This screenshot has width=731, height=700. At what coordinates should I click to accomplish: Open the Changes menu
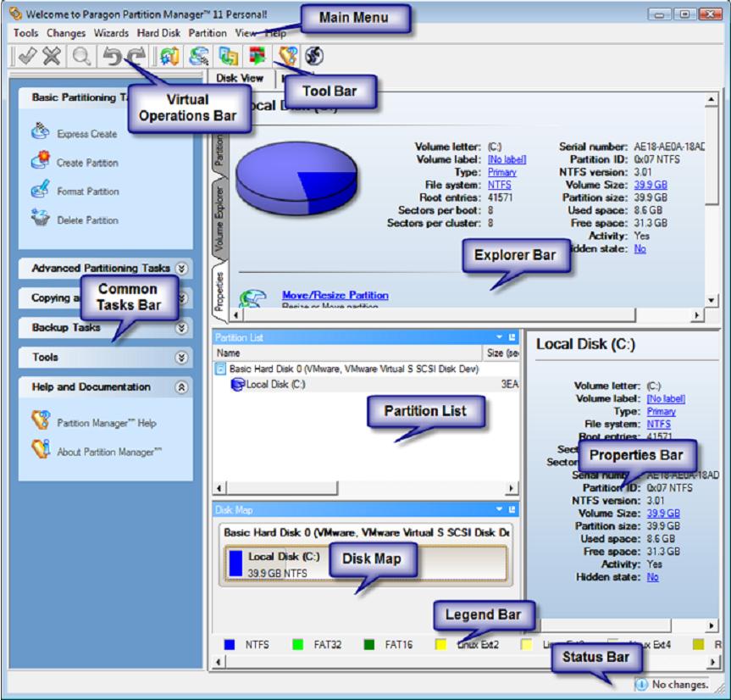[66, 33]
